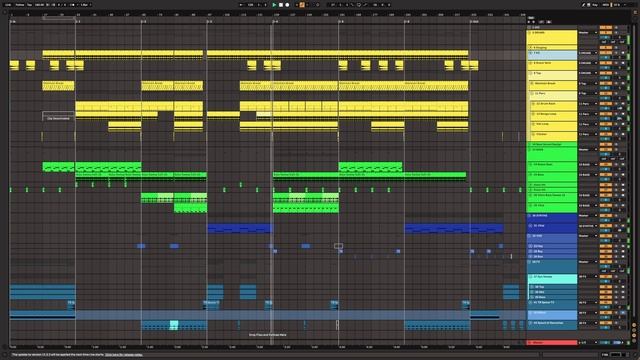The image size is (640, 360).
Task: Start playback with the green Play button
Action: click(274, 5)
